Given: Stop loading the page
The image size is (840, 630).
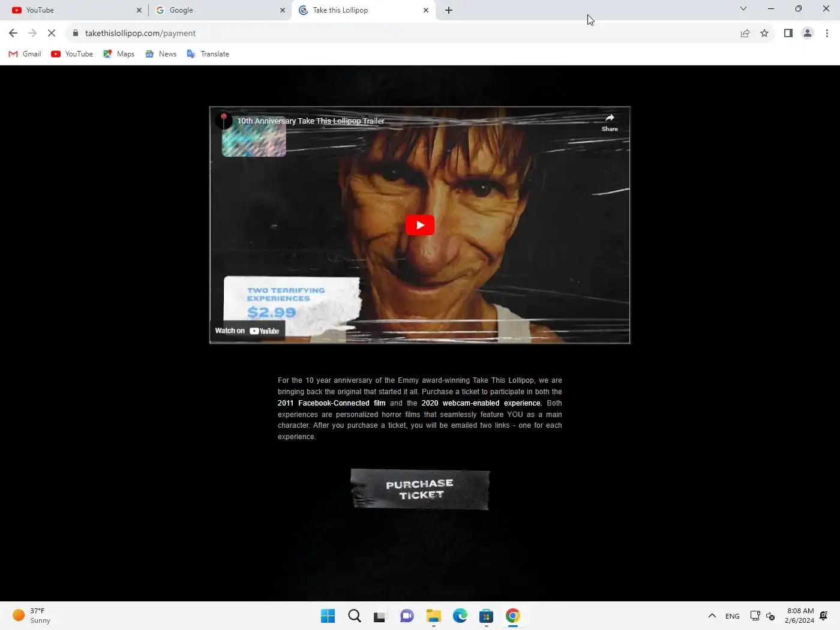Looking at the screenshot, I should click(x=52, y=33).
